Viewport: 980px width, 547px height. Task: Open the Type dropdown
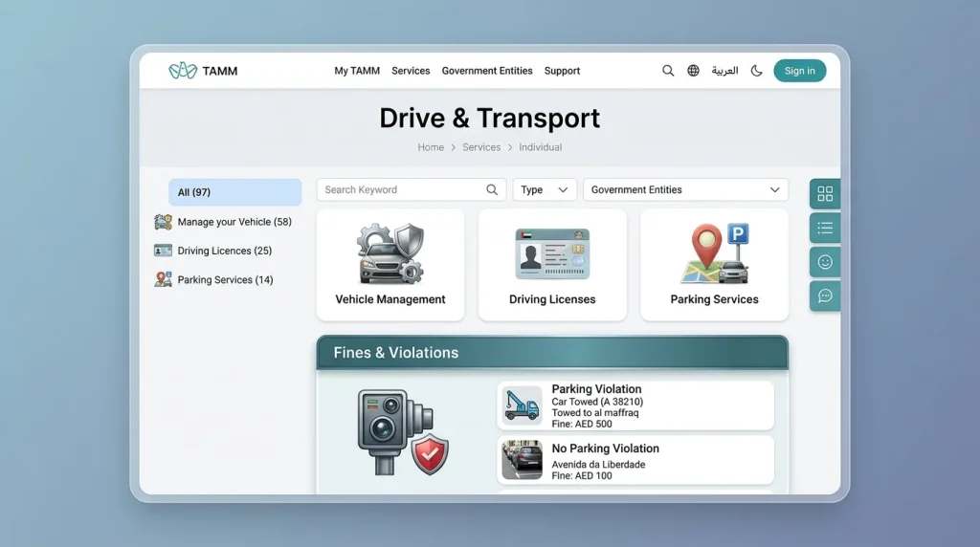(545, 190)
